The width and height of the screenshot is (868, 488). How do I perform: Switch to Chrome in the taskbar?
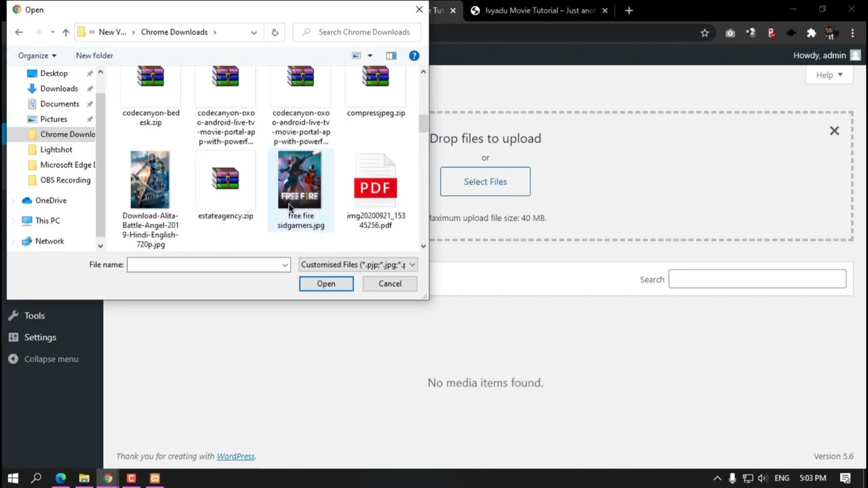108,478
